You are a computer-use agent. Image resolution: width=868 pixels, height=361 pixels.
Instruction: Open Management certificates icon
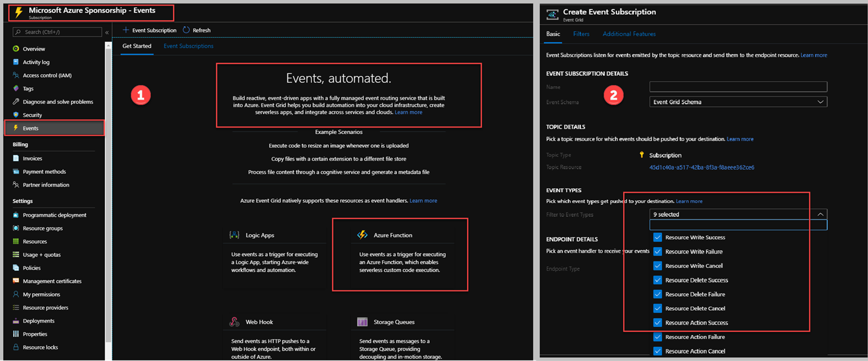point(16,281)
